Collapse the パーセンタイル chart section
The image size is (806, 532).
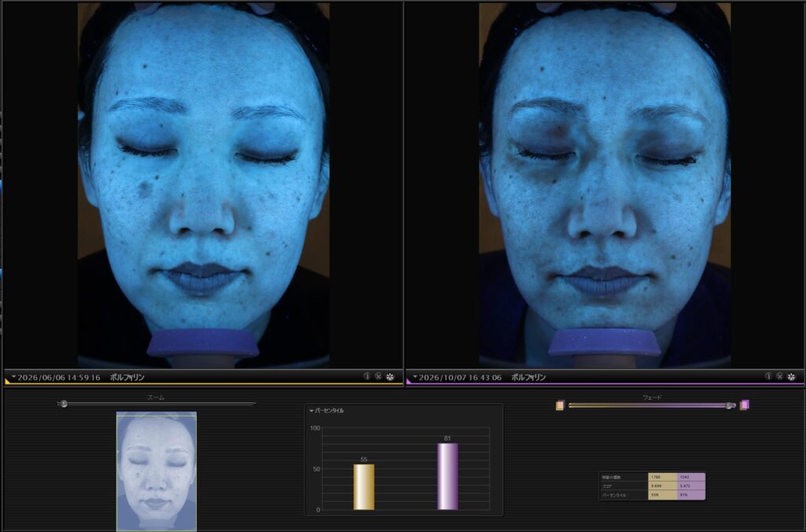coord(312,411)
